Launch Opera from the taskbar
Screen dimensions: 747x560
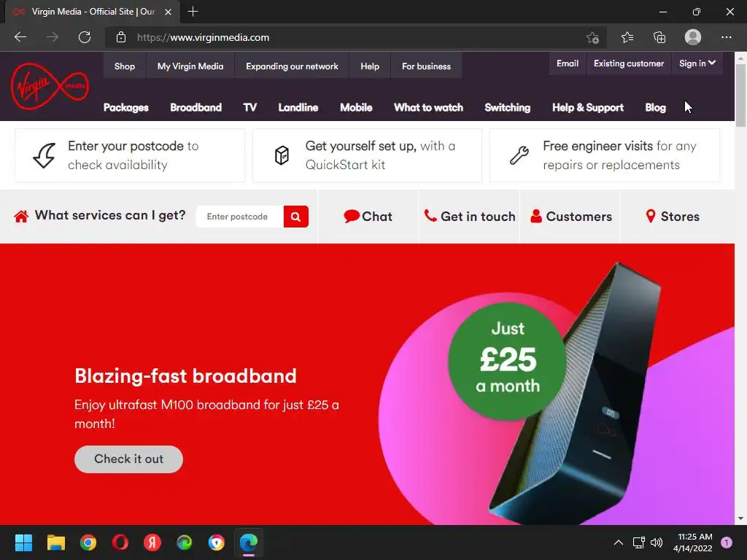click(120, 542)
